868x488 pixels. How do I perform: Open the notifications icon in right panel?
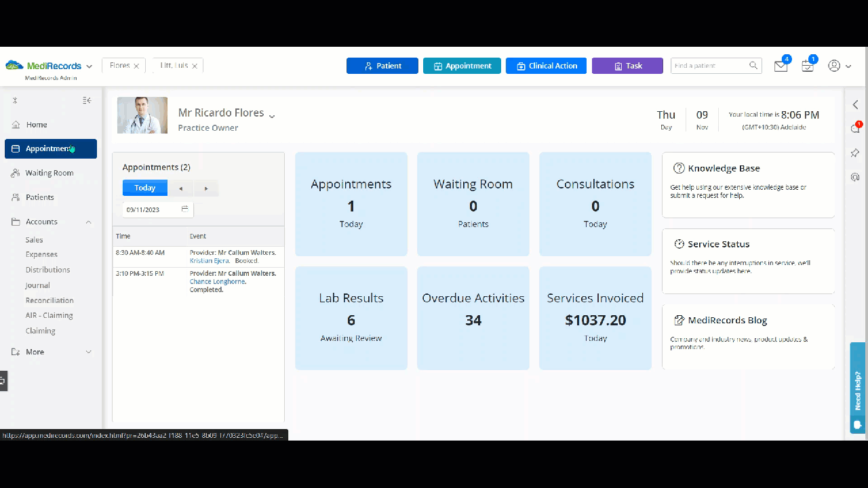[x=855, y=129]
